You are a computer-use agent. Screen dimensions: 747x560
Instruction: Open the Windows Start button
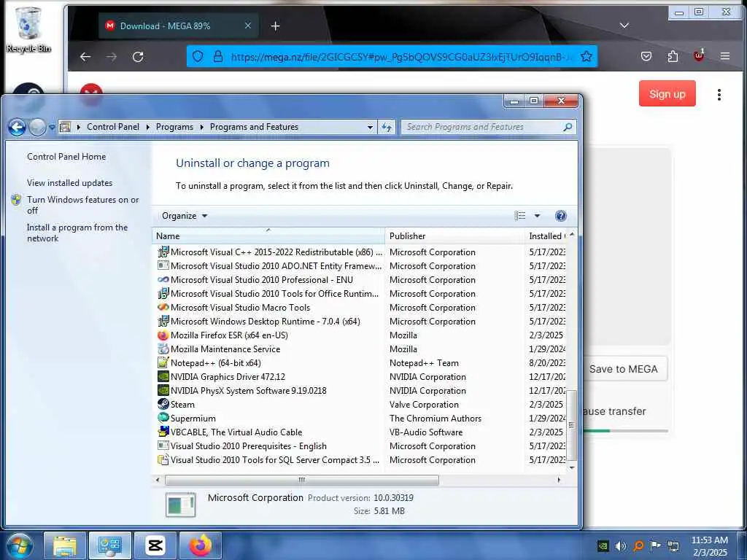click(19, 545)
